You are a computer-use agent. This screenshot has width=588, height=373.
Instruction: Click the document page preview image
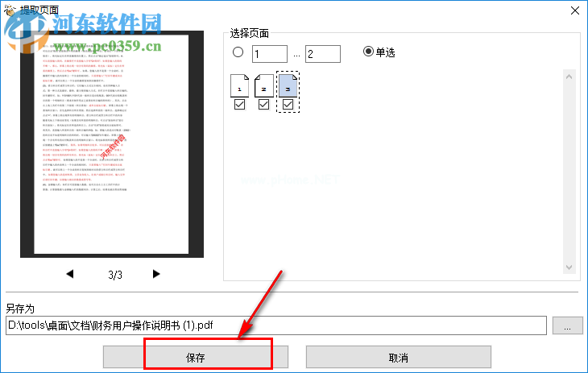112,144
